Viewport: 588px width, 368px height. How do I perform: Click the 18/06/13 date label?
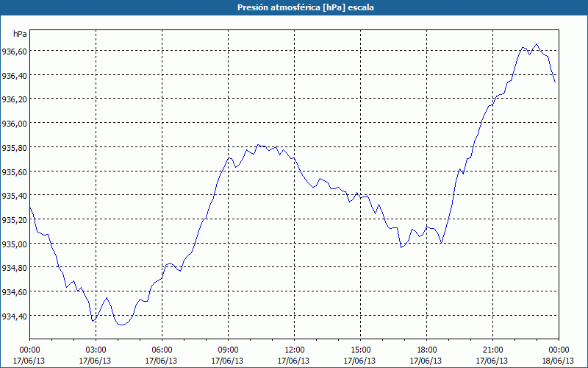tap(559, 361)
